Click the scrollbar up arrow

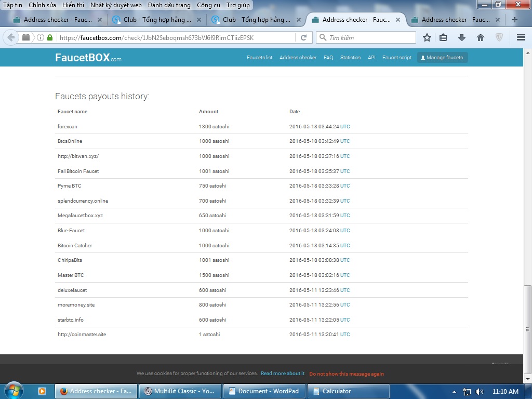coord(527,53)
